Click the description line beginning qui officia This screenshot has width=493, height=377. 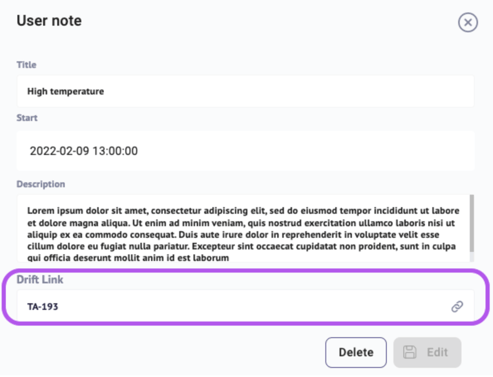pyautogui.click(x=128, y=258)
